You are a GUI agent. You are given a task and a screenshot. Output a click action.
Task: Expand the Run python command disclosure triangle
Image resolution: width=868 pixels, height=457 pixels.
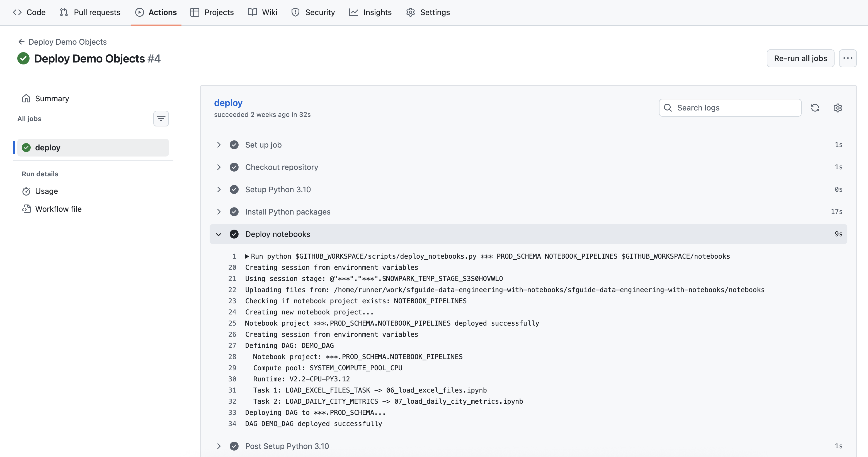pos(247,256)
